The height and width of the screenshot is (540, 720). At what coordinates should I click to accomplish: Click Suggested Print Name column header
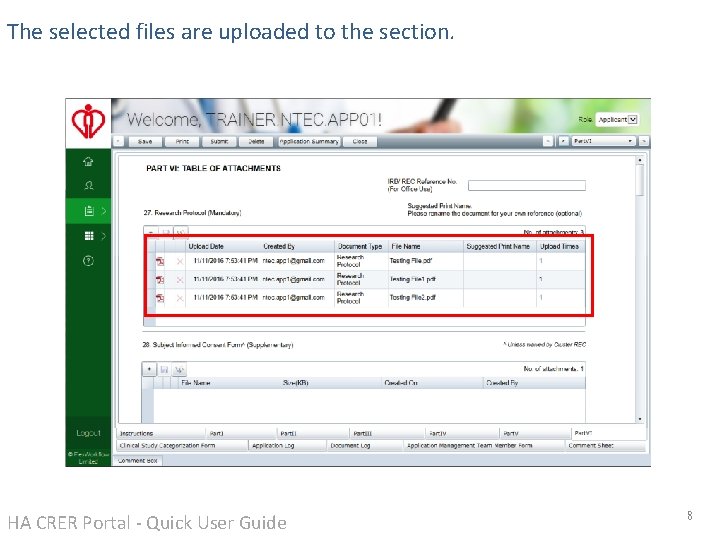[x=498, y=247]
